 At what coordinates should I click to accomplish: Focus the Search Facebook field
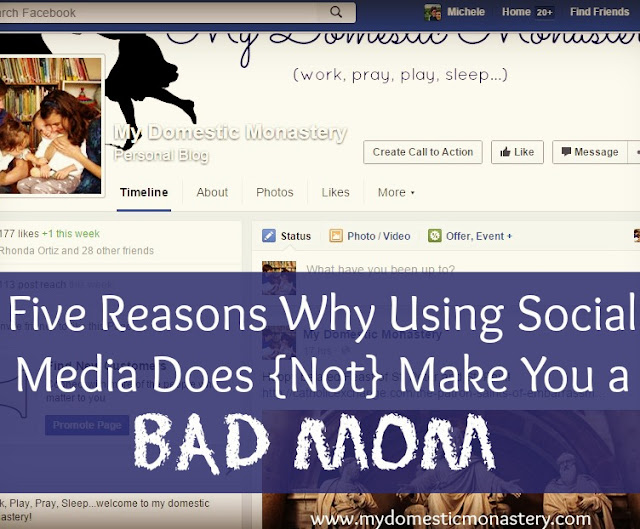coord(178,13)
